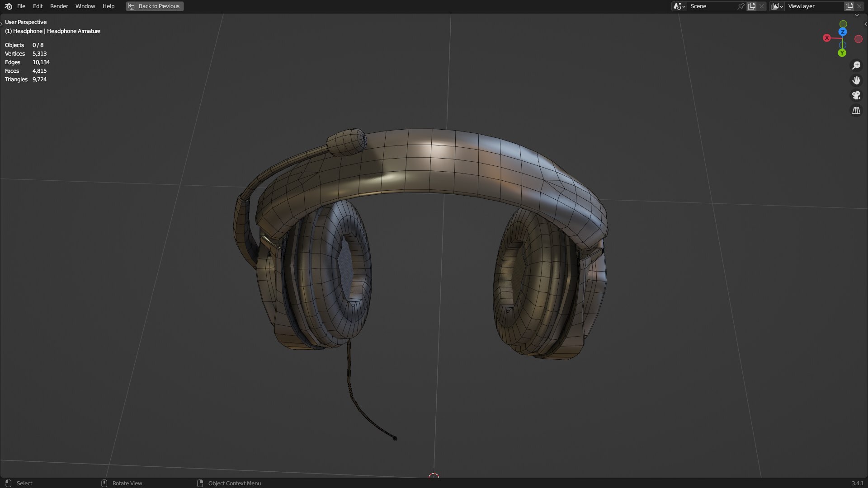868x488 pixels.
Task: Open the File menu
Action: click(x=21, y=6)
